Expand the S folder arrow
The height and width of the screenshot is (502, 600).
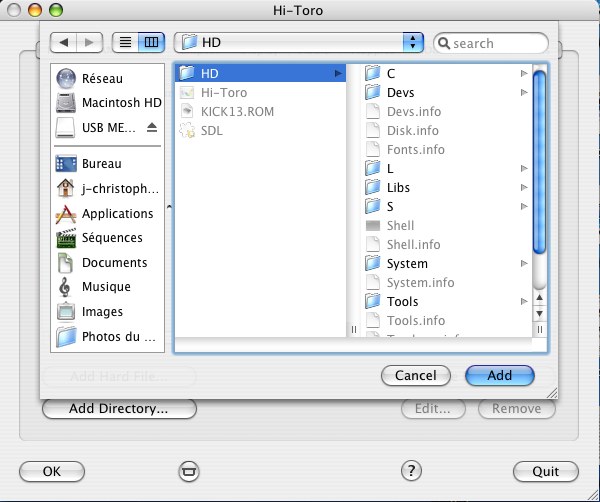pyautogui.click(x=524, y=206)
